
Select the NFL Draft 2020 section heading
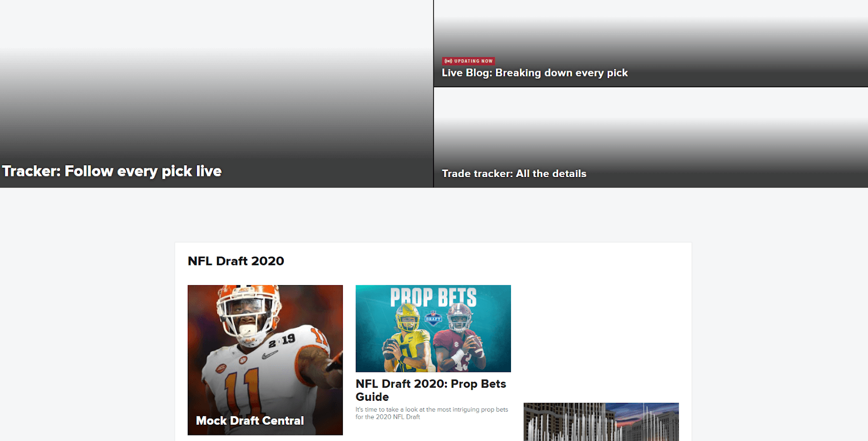[236, 261]
